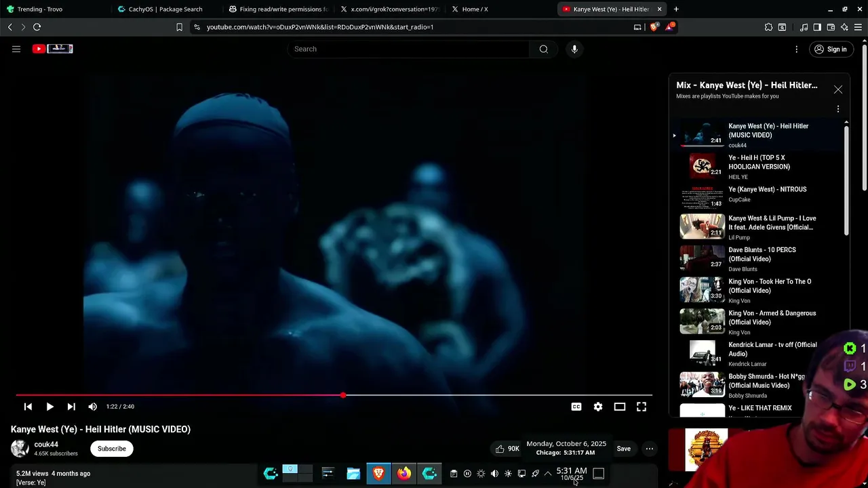The image size is (868, 488).
Task: Play the paused video
Action: (x=50, y=407)
